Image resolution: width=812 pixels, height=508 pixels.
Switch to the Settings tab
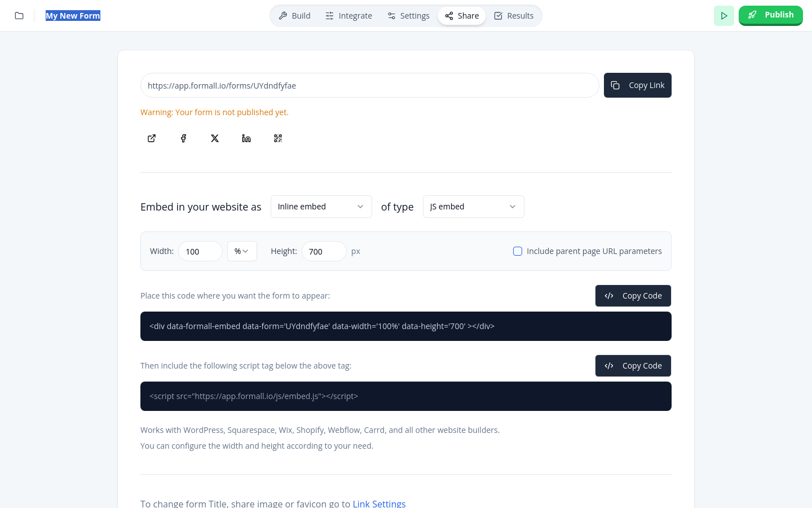(408, 16)
